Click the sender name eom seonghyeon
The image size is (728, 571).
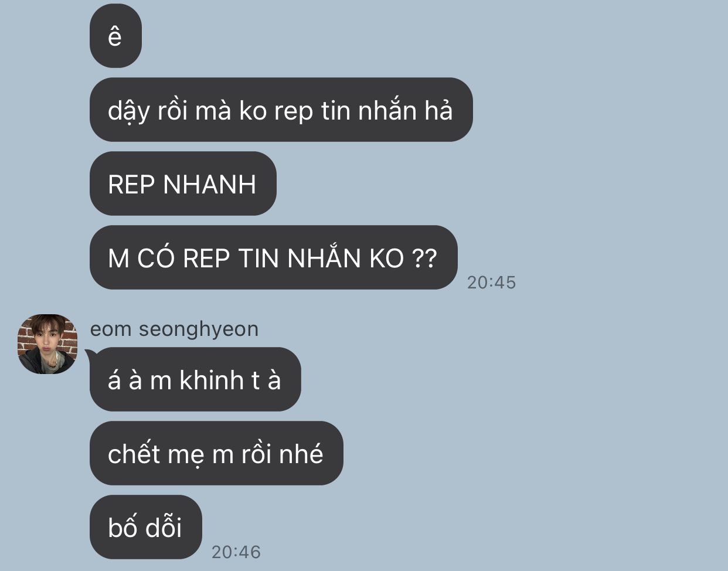(174, 329)
